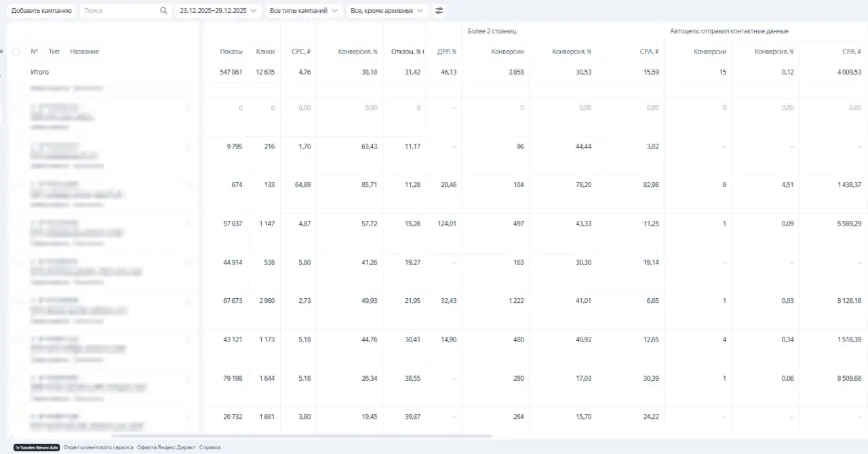Screen dimensions: 868x454
Task: Click 'Конверсии' header under 'Более 2 страниц'
Action: point(507,51)
